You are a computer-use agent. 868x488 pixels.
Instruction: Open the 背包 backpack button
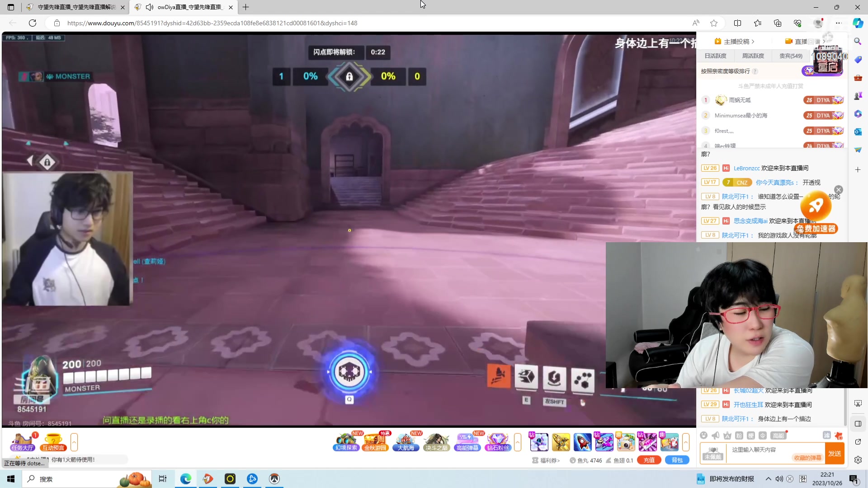pos(677,460)
